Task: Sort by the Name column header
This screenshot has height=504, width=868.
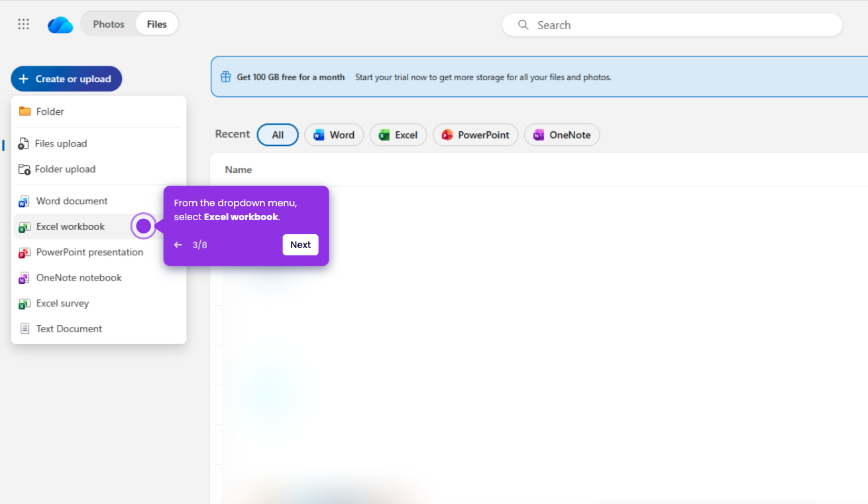Action: tap(239, 170)
